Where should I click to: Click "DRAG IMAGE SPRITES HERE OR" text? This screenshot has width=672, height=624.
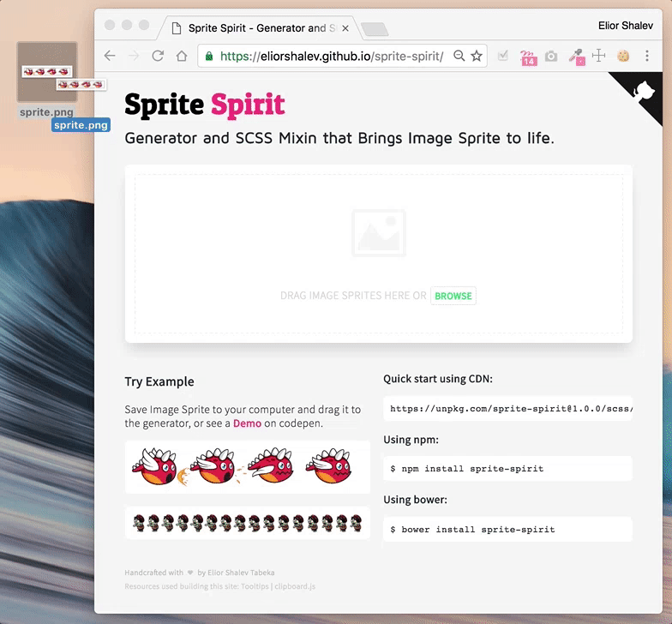click(x=353, y=296)
